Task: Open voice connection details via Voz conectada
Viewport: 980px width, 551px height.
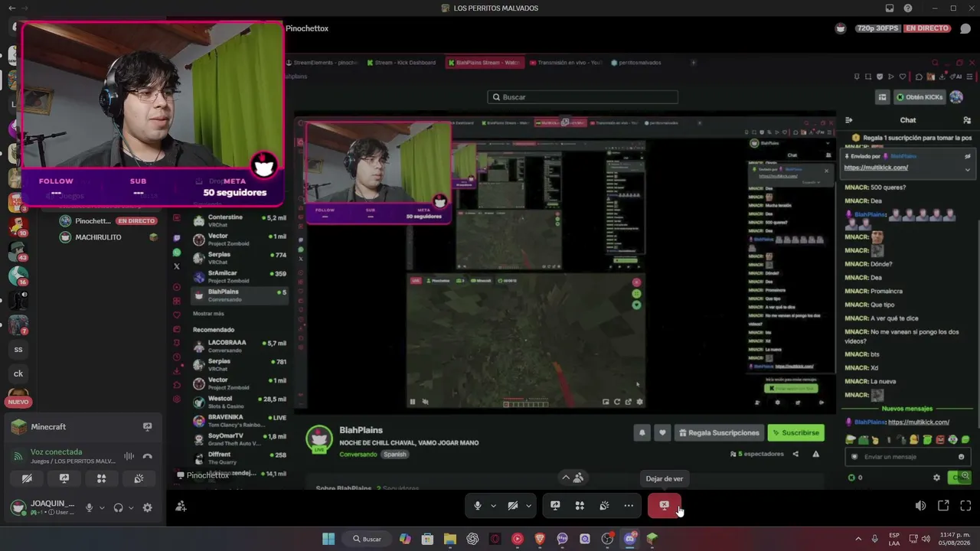Action: (56, 452)
